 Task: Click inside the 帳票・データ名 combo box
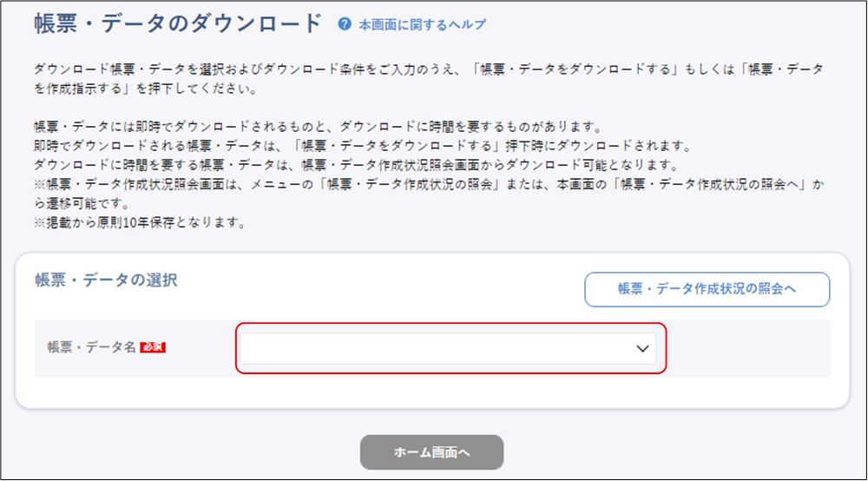434,348
